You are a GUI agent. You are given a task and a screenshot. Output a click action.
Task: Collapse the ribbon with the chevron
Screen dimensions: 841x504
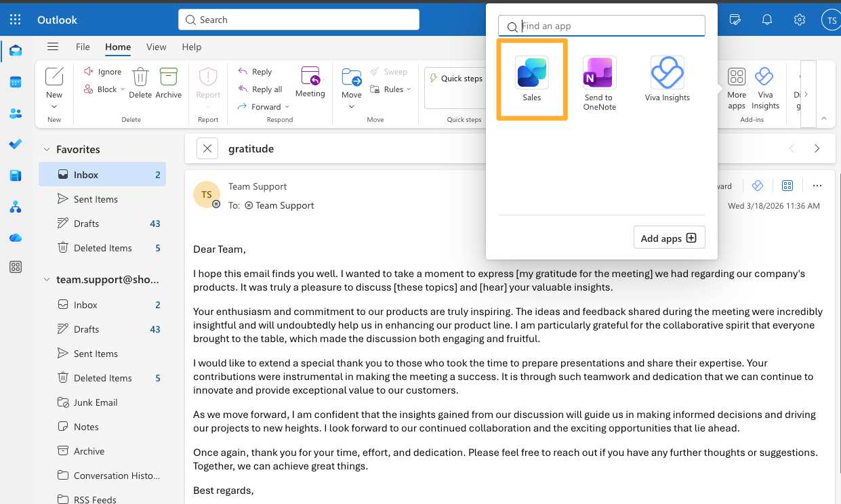pyautogui.click(x=824, y=118)
